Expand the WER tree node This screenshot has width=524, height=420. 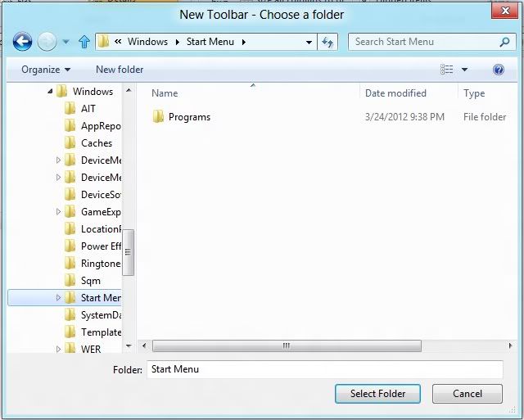(x=58, y=349)
